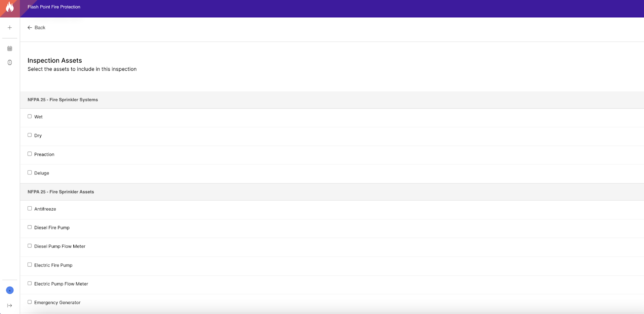Check Diesel Pump Flow Meter
644x314 pixels.
29,246
